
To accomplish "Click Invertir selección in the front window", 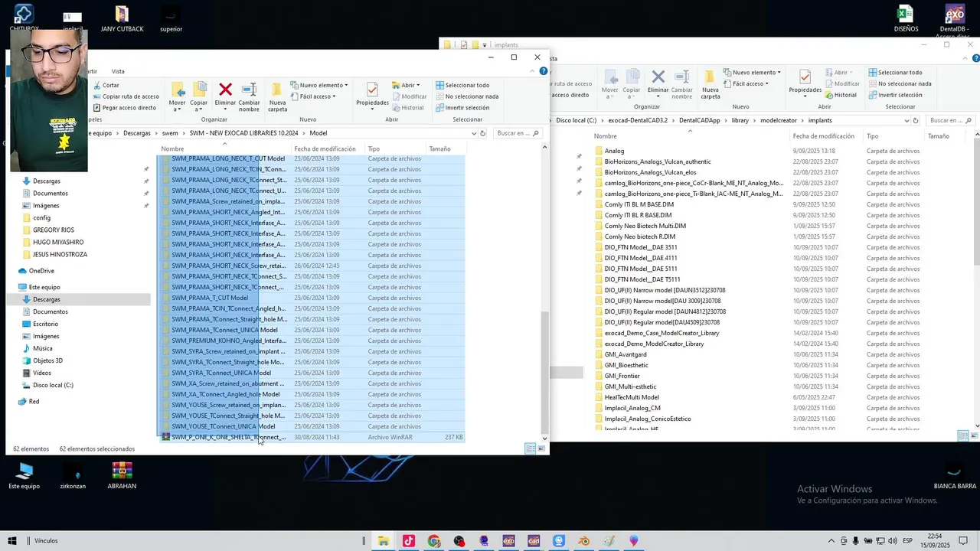I will [x=462, y=107].
